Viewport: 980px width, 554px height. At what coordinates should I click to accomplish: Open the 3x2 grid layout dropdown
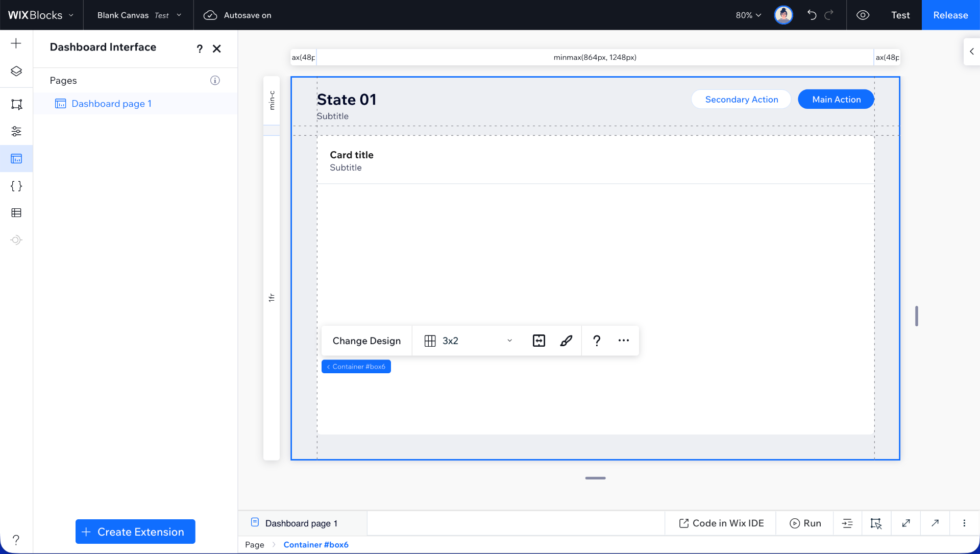tap(469, 341)
